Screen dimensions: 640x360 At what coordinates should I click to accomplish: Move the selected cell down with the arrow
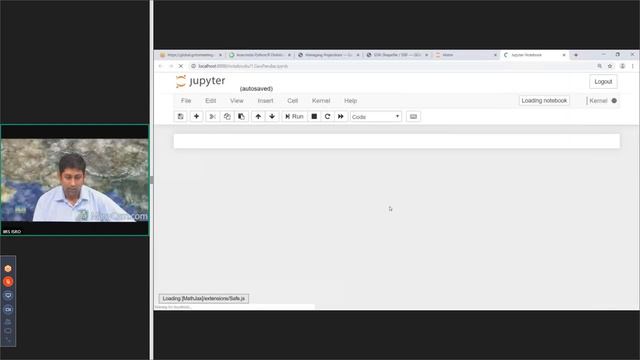click(272, 116)
